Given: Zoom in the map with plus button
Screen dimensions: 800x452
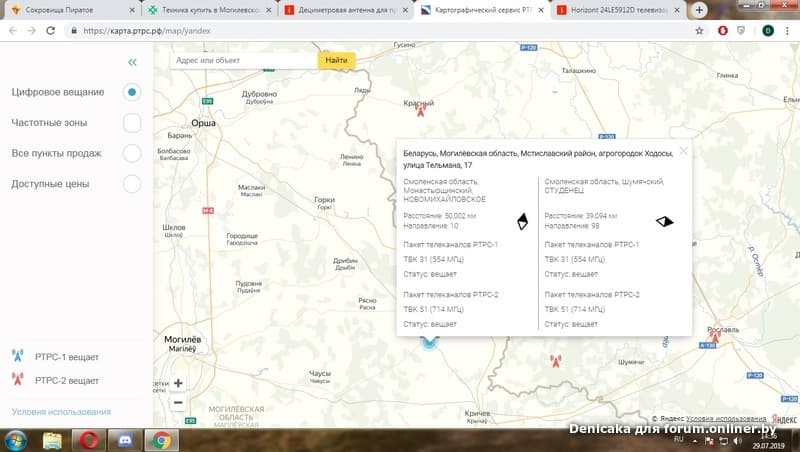Looking at the screenshot, I should [x=178, y=383].
